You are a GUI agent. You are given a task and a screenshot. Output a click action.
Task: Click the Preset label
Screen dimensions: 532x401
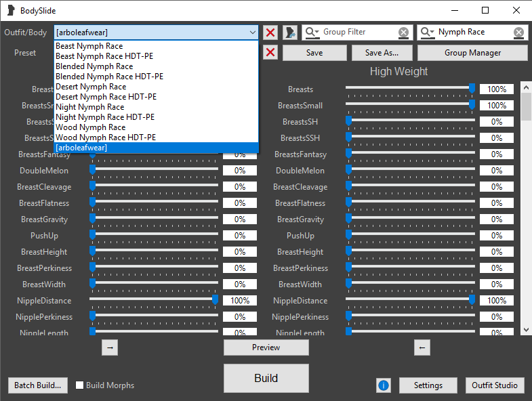[x=25, y=53]
